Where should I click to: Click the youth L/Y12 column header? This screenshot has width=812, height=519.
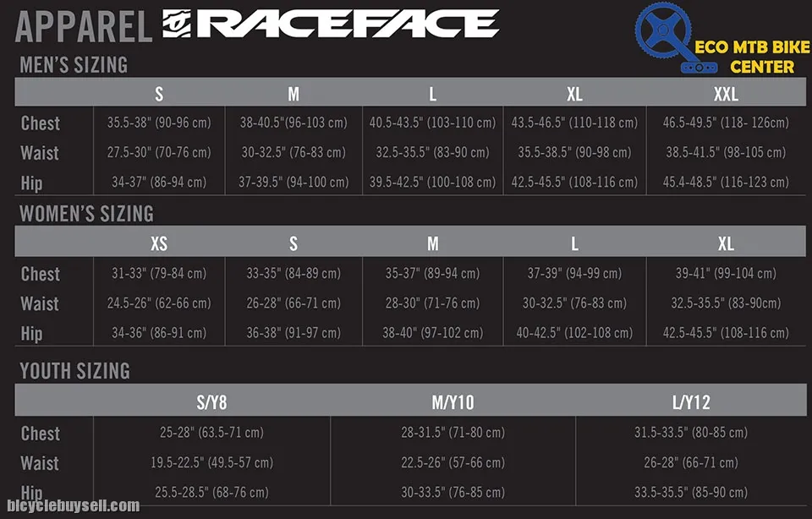tap(691, 401)
